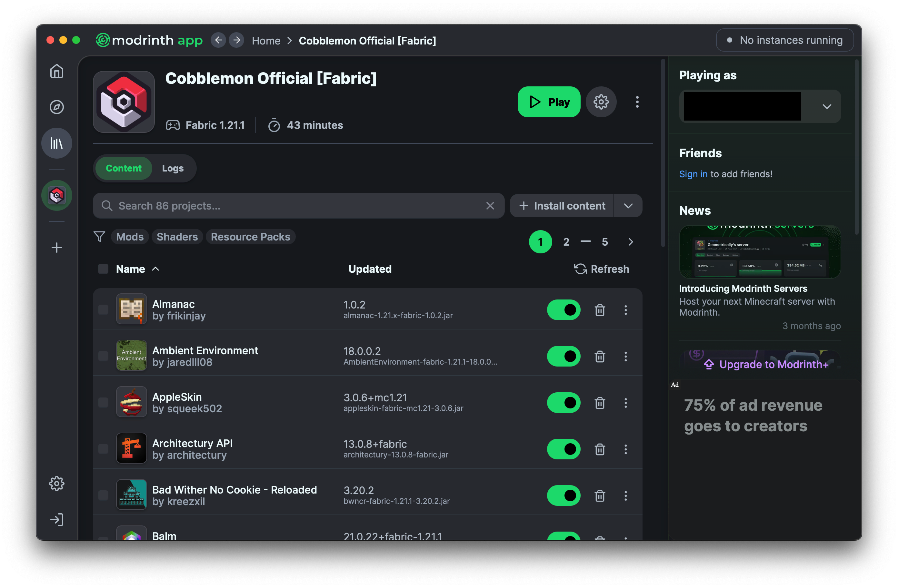Click the Sign in link
The height and width of the screenshot is (588, 898).
click(693, 174)
